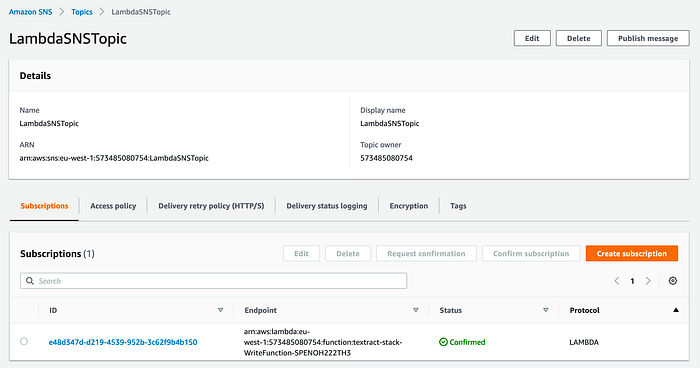Image resolution: width=700 pixels, height=368 pixels.
Task: Select the subscription row radio button
Action: [x=24, y=342]
